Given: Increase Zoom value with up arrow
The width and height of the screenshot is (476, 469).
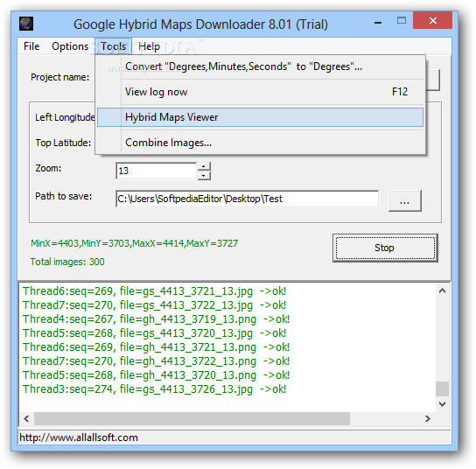Looking at the screenshot, I should pos(204,166).
